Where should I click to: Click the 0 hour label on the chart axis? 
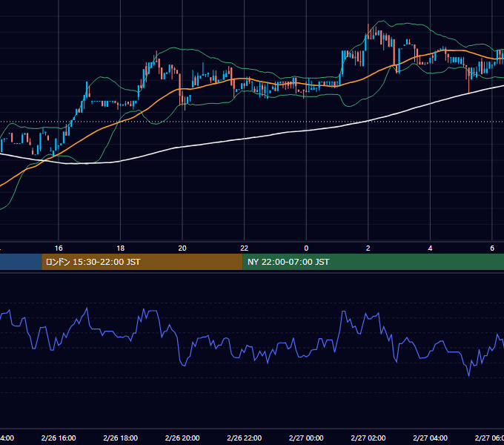pyautogui.click(x=306, y=248)
